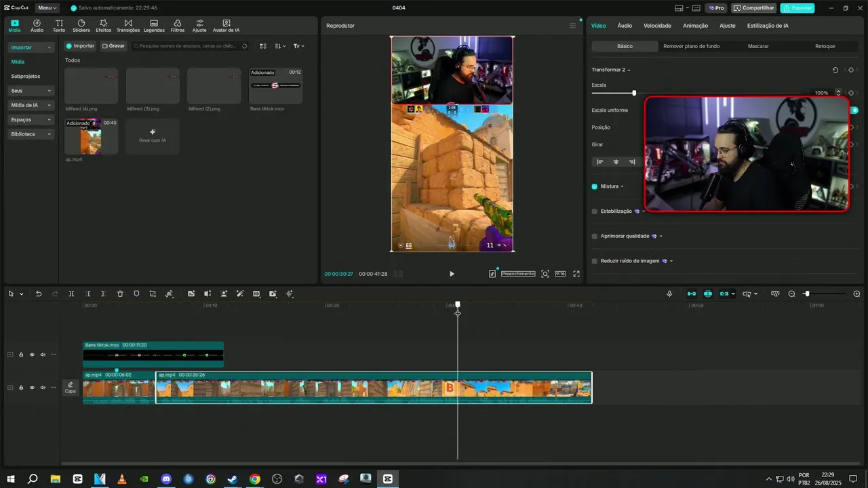
Task: Hide the ap.mp4 main track eye
Action: (x=32, y=388)
